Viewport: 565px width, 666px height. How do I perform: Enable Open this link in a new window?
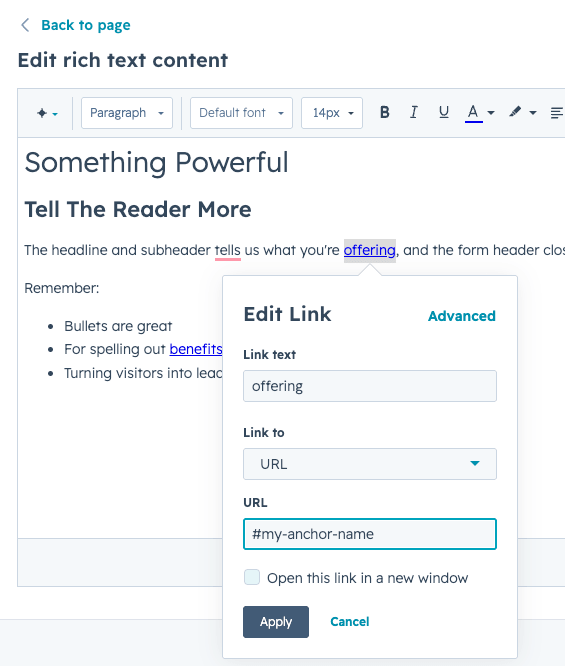tap(252, 577)
